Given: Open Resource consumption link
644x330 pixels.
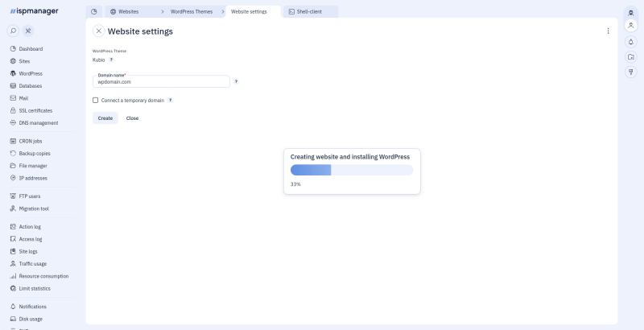Looking at the screenshot, I should (x=43, y=276).
